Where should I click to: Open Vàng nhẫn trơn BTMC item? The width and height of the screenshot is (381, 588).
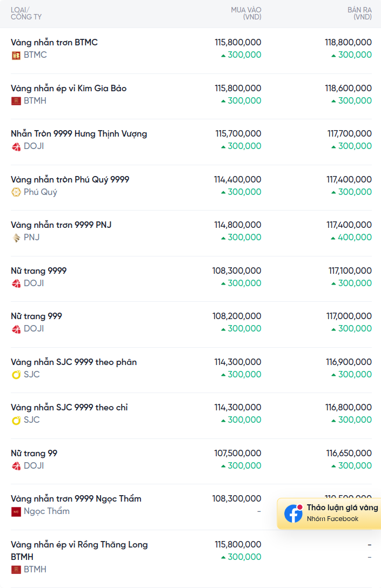coord(54,42)
